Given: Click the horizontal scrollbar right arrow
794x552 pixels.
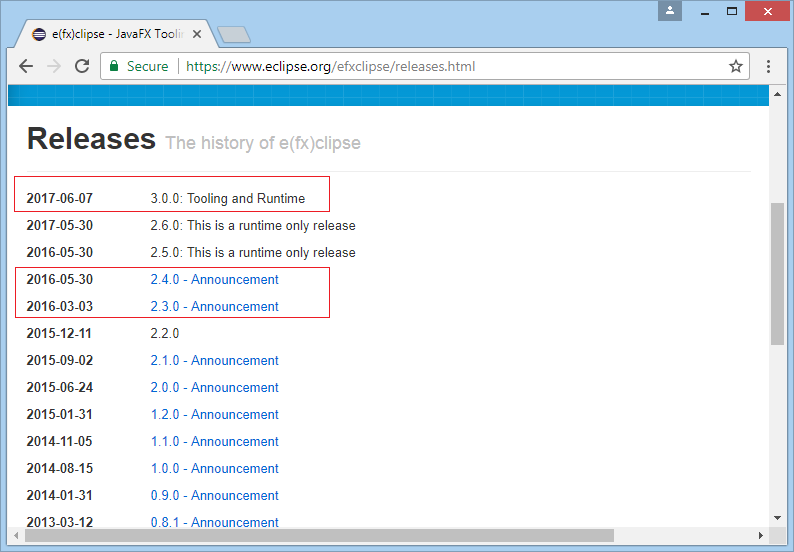Looking at the screenshot, I should [x=761, y=535].
